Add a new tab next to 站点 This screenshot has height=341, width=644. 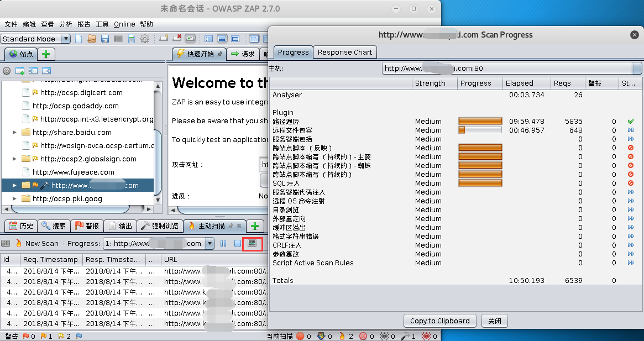click(46, 54)
